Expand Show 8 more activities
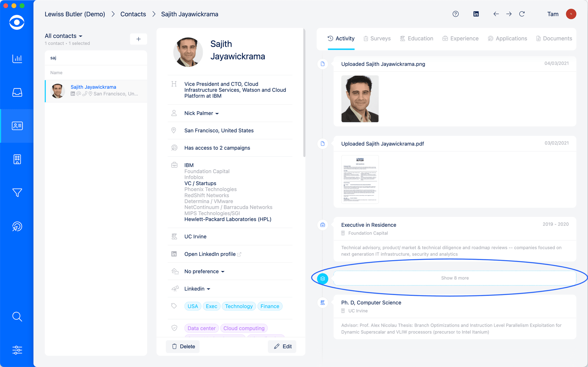 455,278
